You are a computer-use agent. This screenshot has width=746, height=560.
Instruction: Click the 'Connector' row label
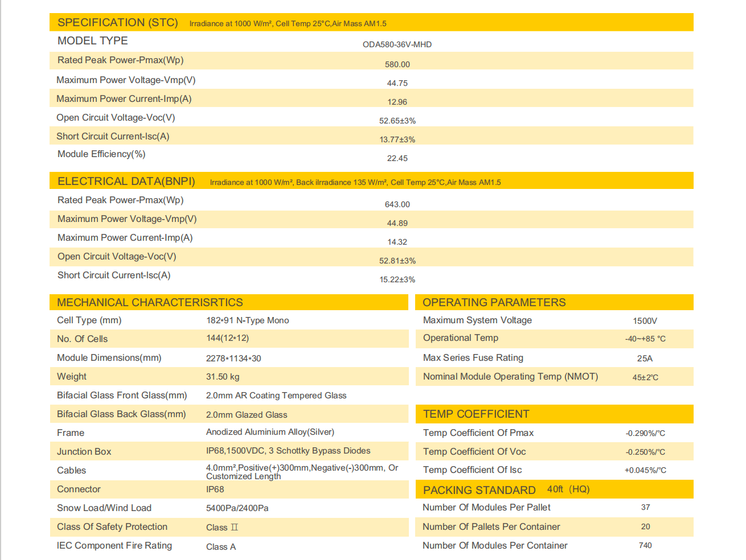click(x=79, y=489)
